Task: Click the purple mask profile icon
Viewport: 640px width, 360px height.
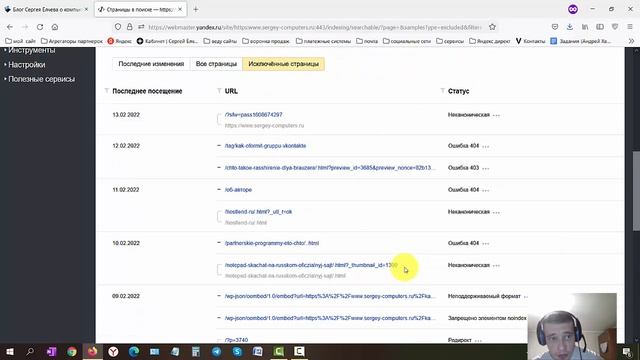Action: click(573, 9)
